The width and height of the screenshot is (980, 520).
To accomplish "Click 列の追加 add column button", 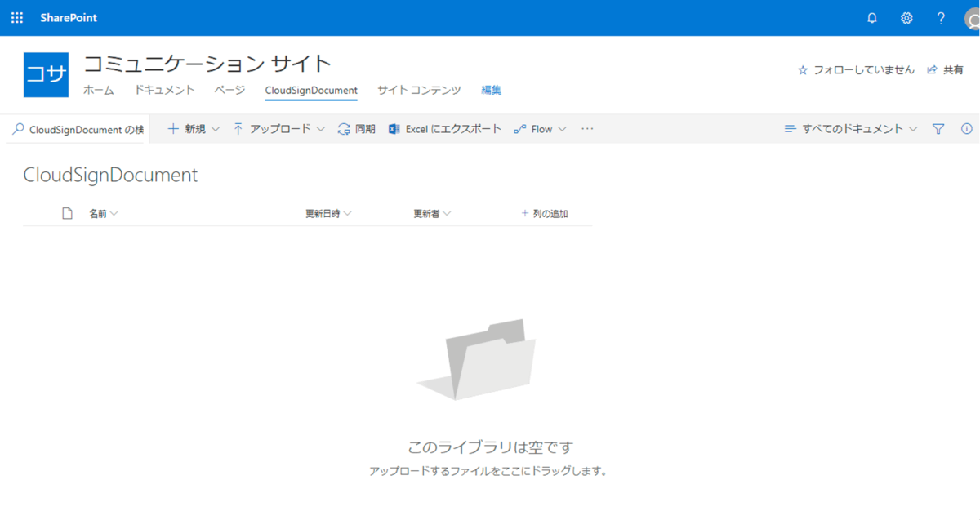I will click(545, 214).
